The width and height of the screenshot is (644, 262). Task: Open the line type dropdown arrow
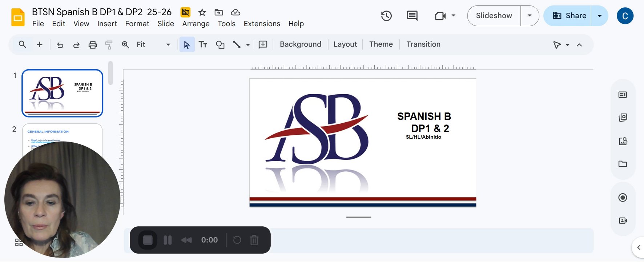click(248, 45)
